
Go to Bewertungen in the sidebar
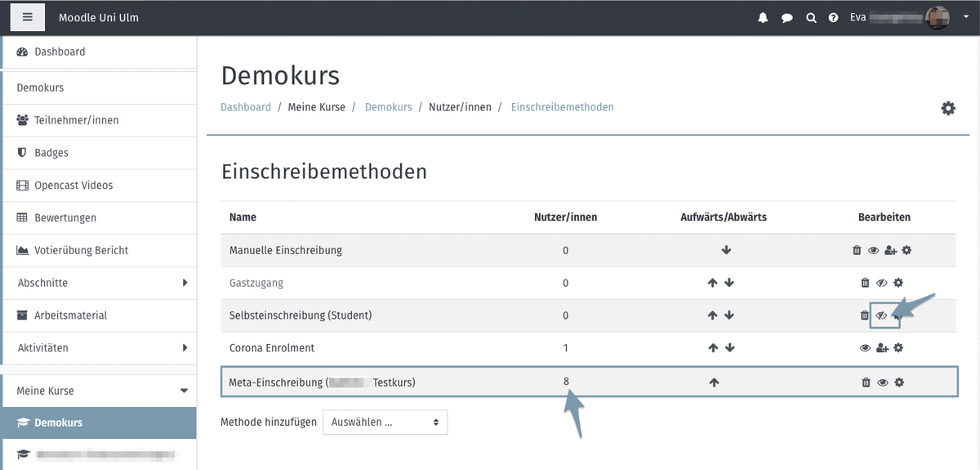tap(65, 217)
